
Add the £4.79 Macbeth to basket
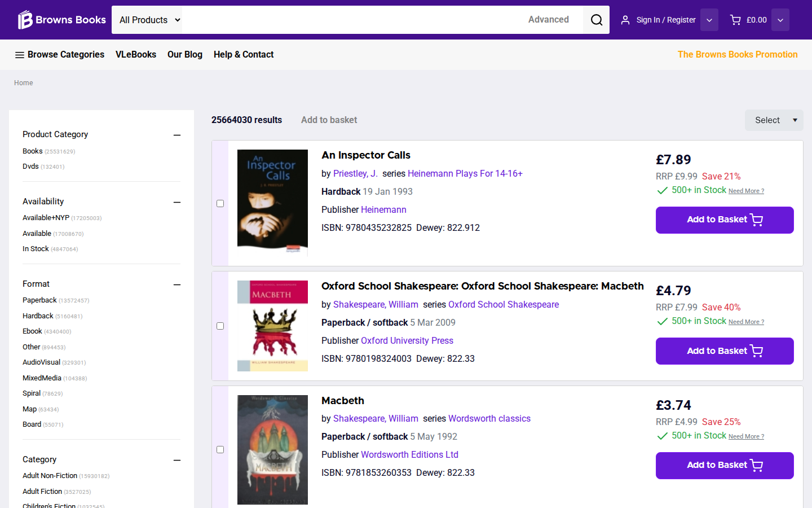coord(725,351)
